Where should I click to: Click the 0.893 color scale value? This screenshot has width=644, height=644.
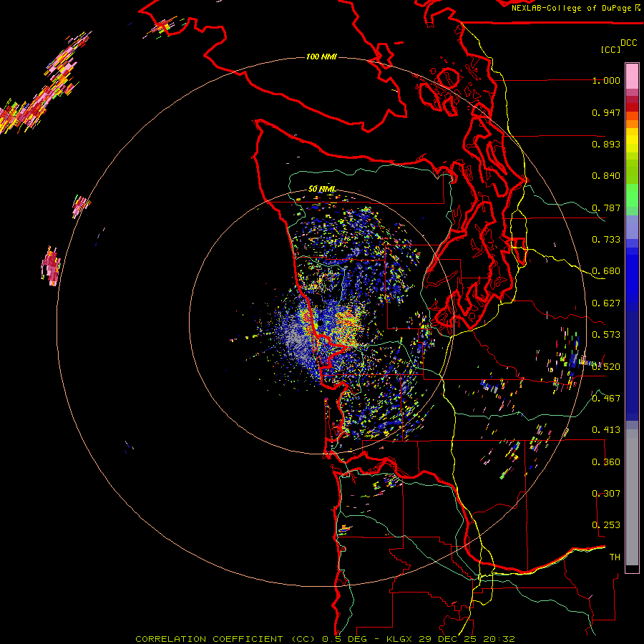606,144
